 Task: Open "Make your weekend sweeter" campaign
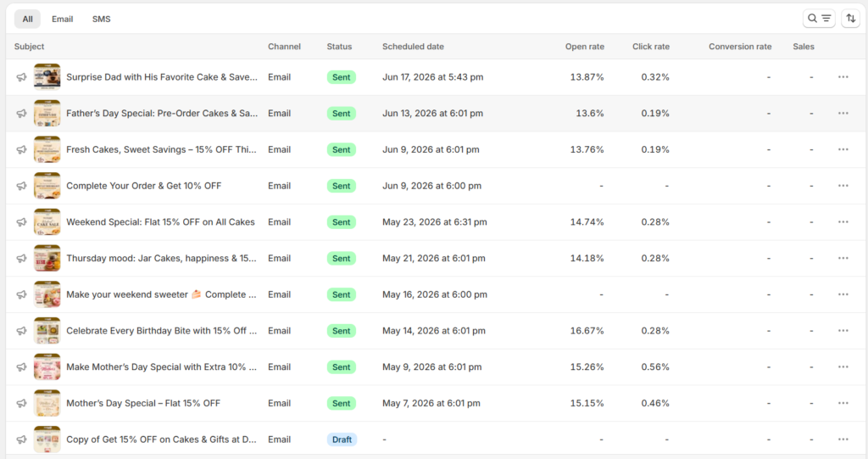[x=161, y=294]
